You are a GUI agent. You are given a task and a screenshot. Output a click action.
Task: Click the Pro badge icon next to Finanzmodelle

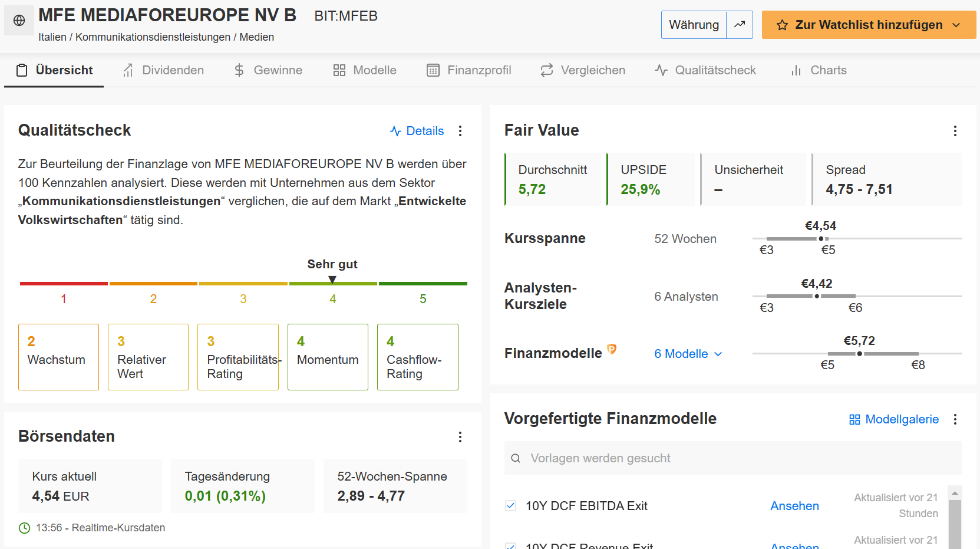click(x=612, y=349)
